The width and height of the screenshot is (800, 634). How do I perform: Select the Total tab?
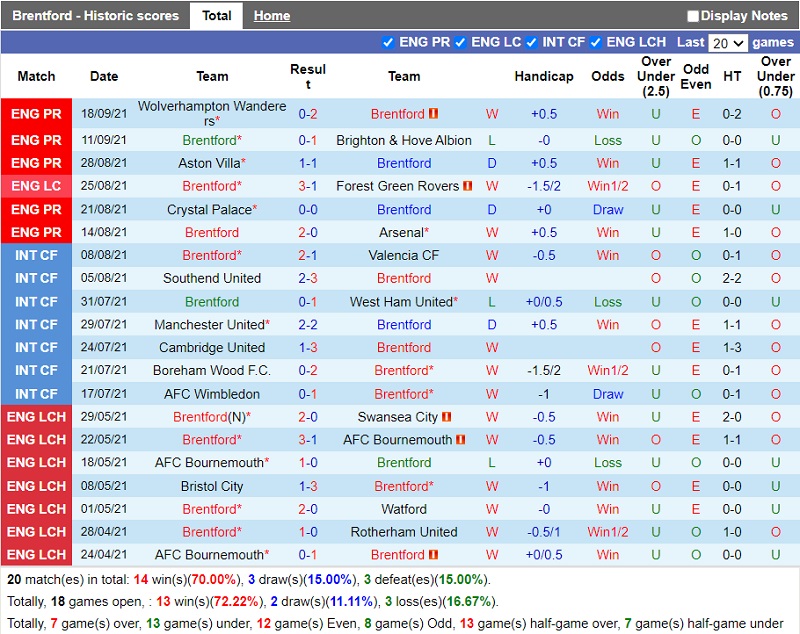coord(217,16)
